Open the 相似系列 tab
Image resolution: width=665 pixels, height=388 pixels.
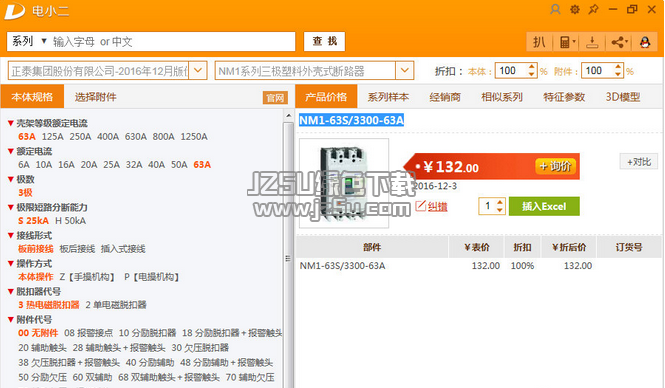(502, 97)
